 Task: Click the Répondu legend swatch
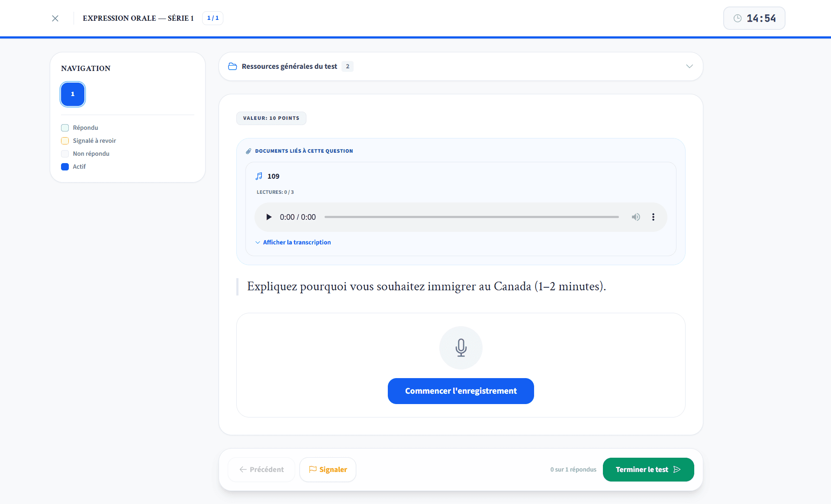click(65, 128)
